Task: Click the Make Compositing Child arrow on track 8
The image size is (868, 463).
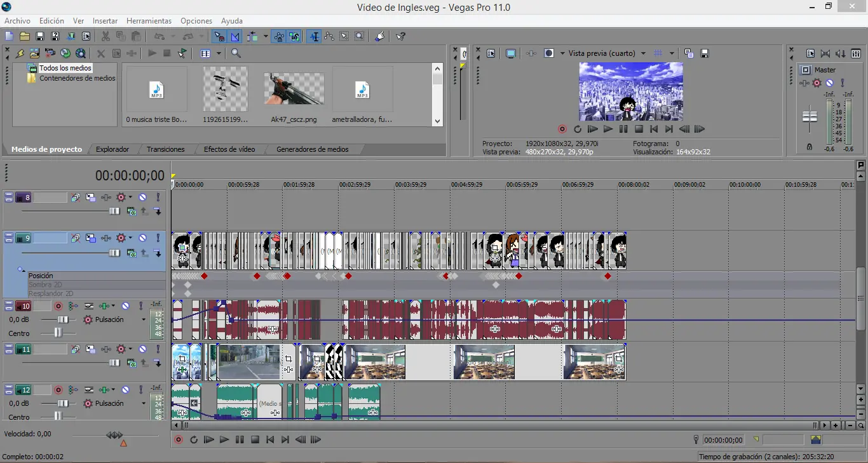Action: pyautogui.click(x=158, y=211)
